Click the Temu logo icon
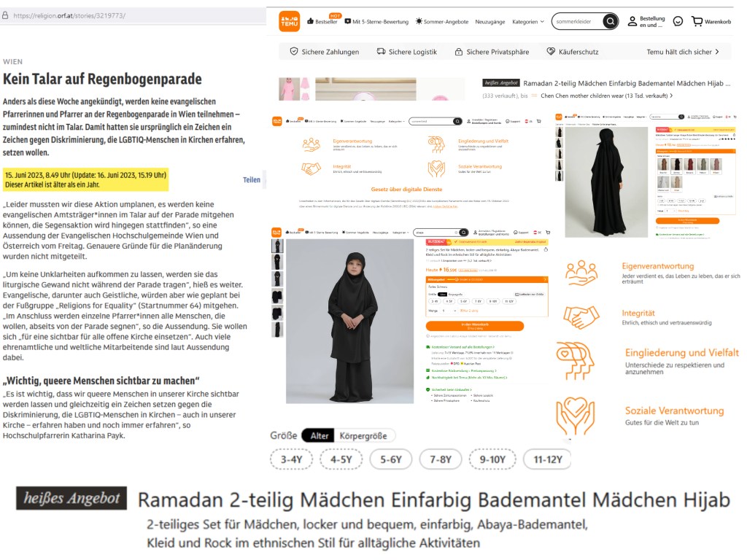This screenshot has height=560, width=747. point(289,21)
